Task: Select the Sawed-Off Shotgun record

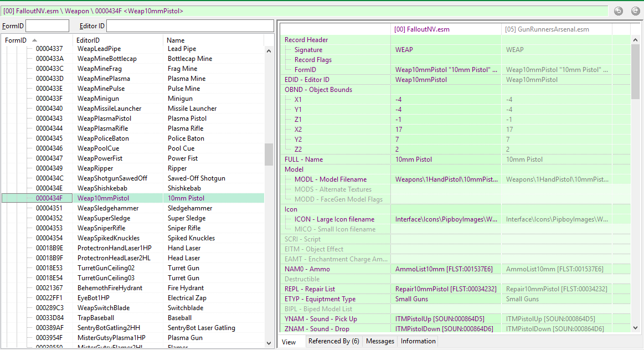Action: (133, 178)
